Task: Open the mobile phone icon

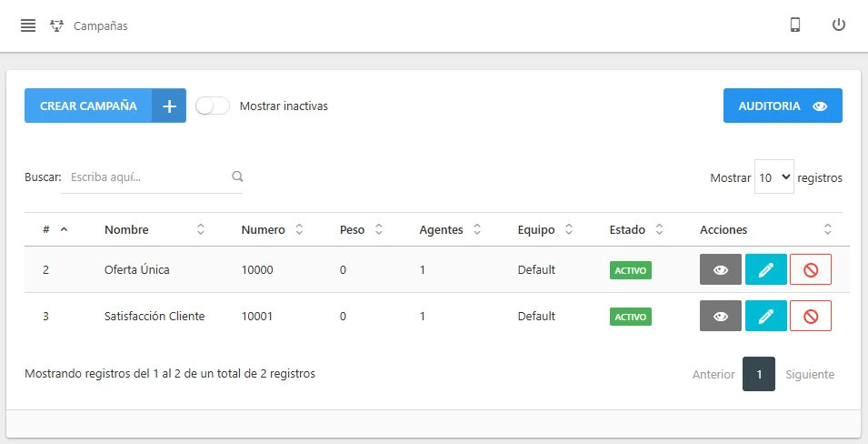Action: (795, 25)
